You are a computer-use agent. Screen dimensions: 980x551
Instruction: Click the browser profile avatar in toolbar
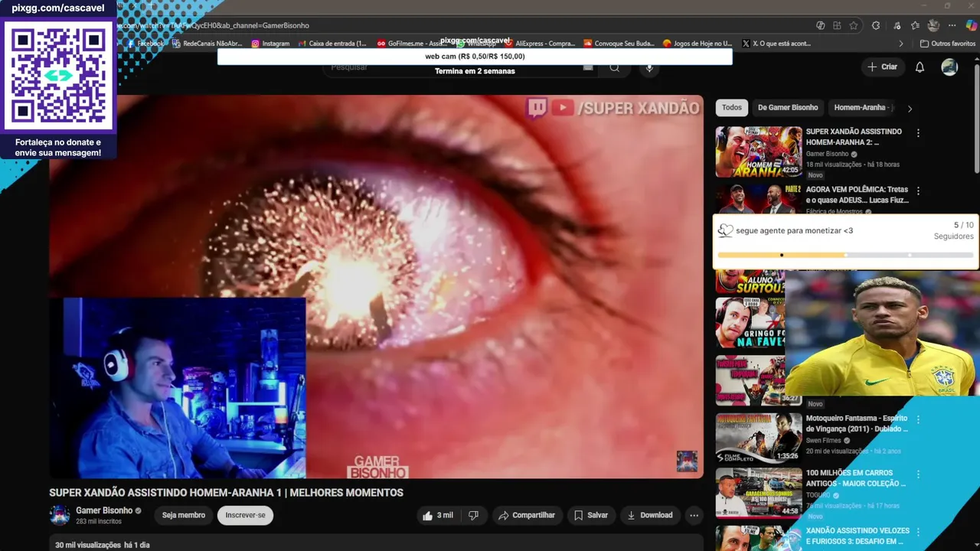933,25
